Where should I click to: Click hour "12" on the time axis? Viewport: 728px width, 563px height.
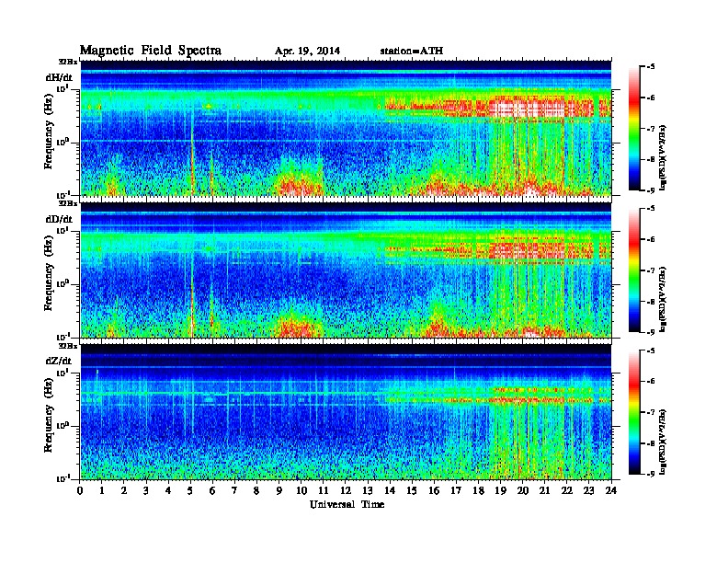(x=346, y=490)
